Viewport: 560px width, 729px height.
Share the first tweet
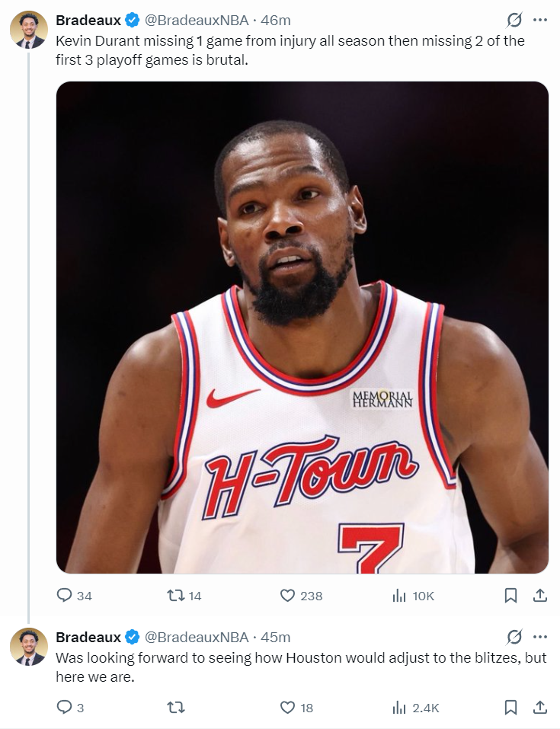(539, 596)
